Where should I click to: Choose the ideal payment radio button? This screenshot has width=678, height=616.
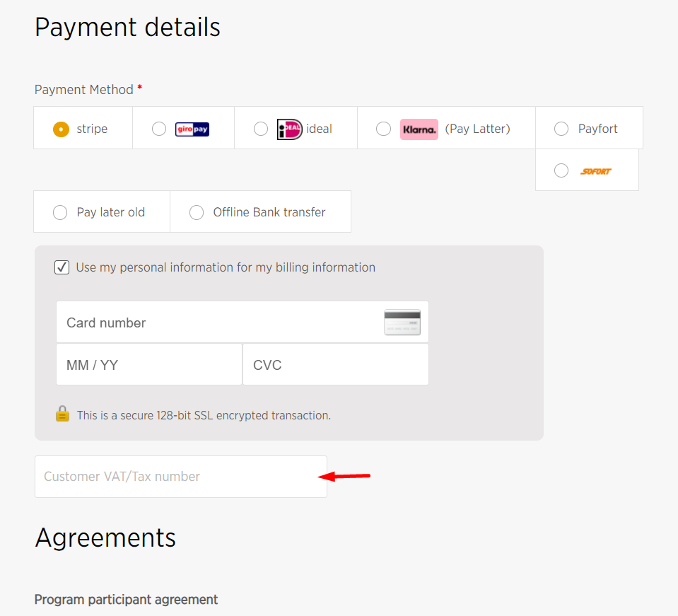point(261,129)
